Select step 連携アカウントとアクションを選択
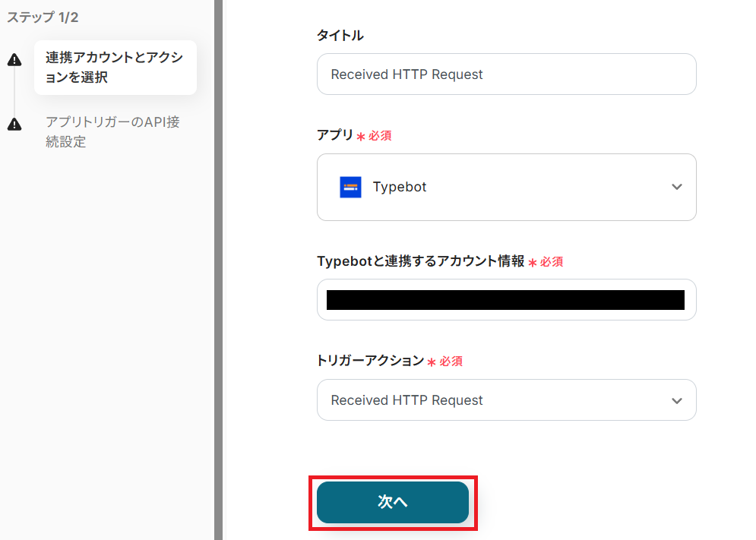The image size is (756, 540). click(x=115, y=68)
